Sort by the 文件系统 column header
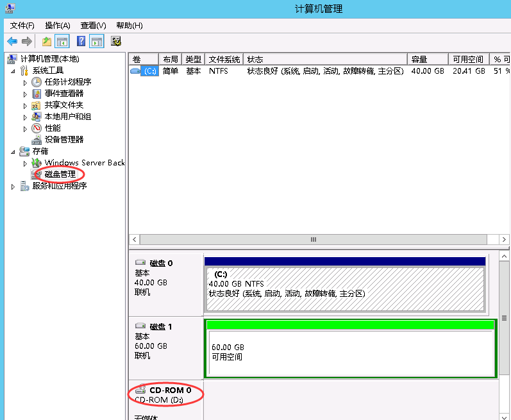 point(224,59)
